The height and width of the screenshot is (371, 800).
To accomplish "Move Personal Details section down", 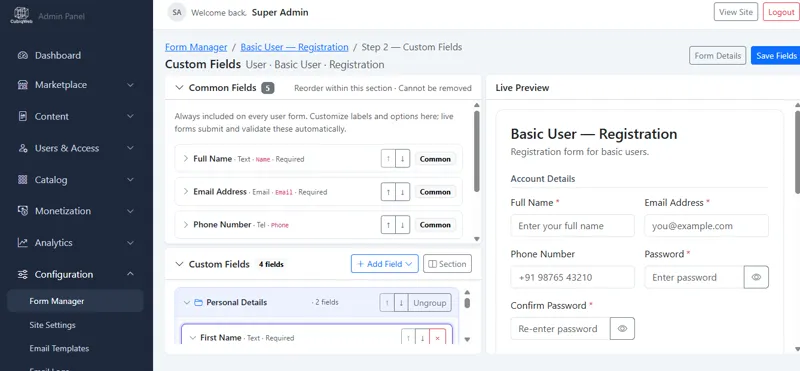I will [401, 303].
